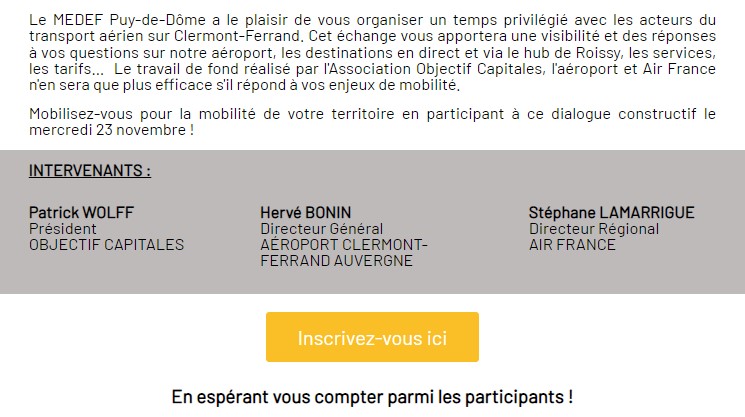Click the Directeur Régional title
This screenshot has width=745, height=417.
click(594, 229)
